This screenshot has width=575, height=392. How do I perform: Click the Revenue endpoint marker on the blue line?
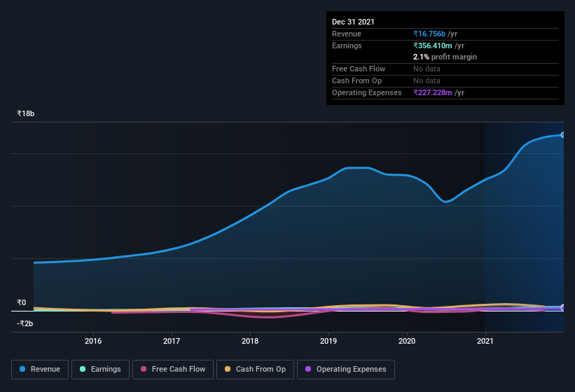click(563, 135)
